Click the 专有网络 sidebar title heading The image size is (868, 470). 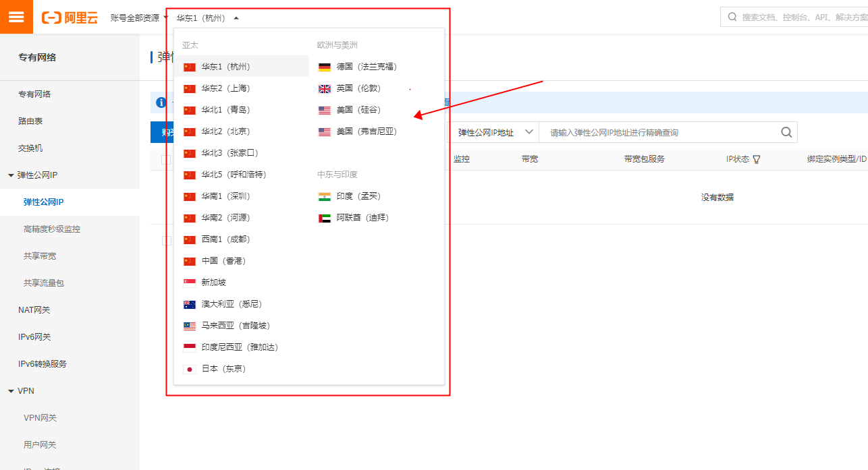pyautogui.click(x=37, y=57)
